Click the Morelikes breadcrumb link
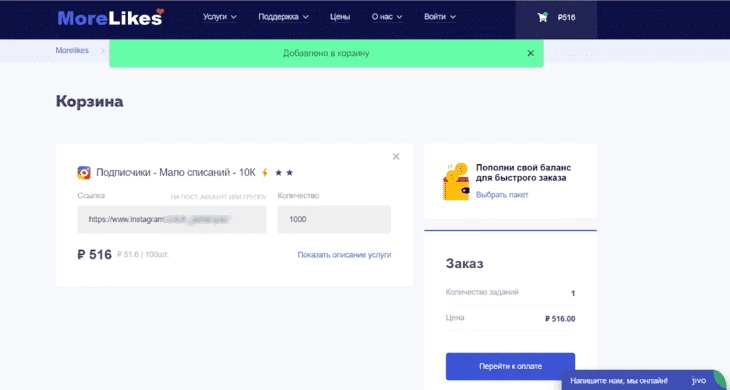Viewport: 730px width, 390px height. 72,50
